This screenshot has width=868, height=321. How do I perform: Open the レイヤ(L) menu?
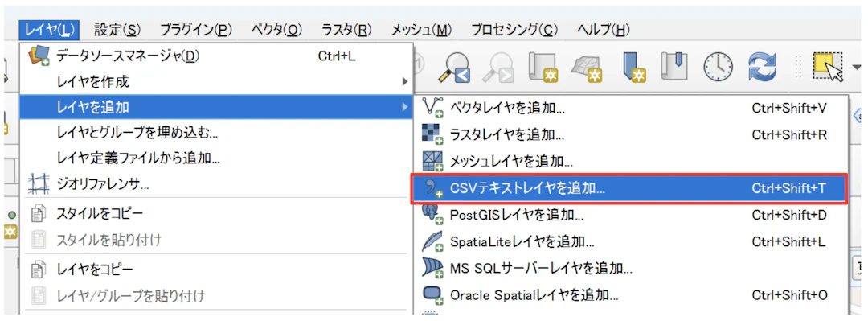tap(49, 30)
